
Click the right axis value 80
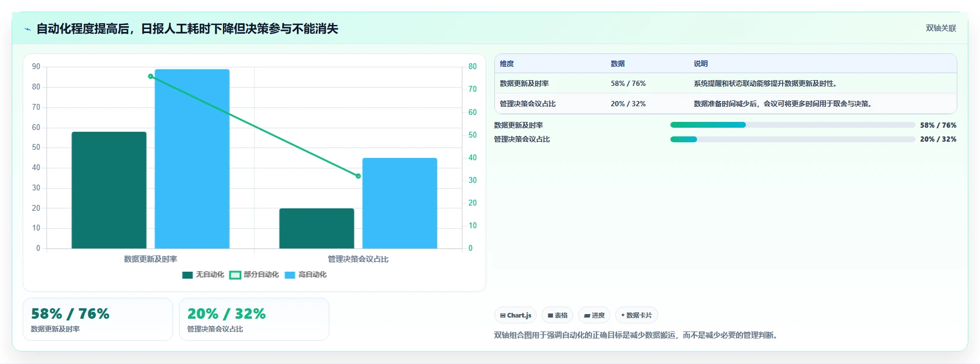tap(472, 67)
